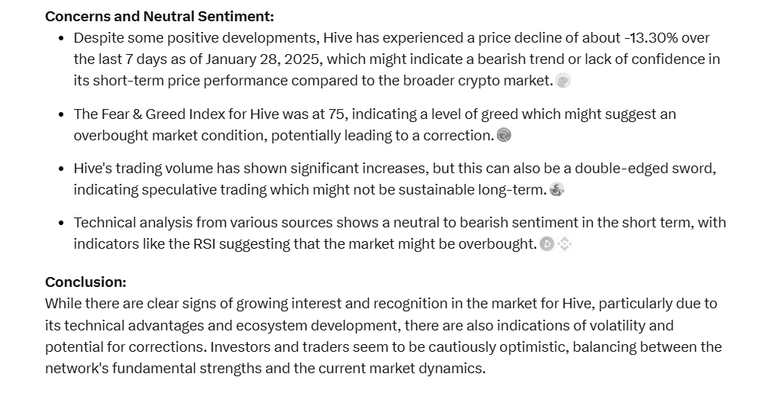Screen dimensions: 768x412
Task: Open the source icon after 'leading to a correction.'
Action: pos(504,135)
